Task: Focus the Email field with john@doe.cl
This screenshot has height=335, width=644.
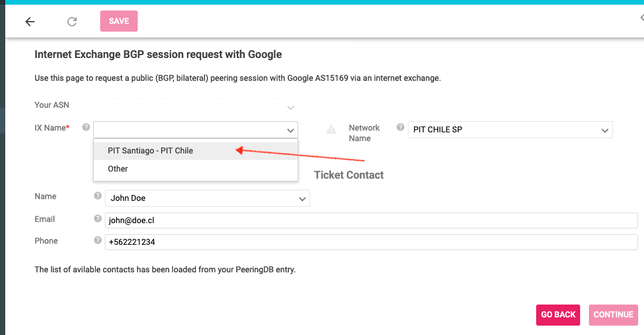Action: (x=372, y=220)
